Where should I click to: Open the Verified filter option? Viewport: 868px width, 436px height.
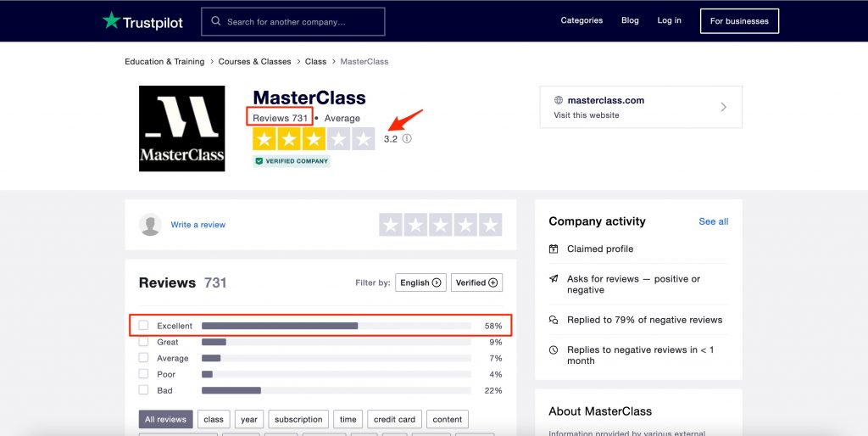(x=476, y=282)
